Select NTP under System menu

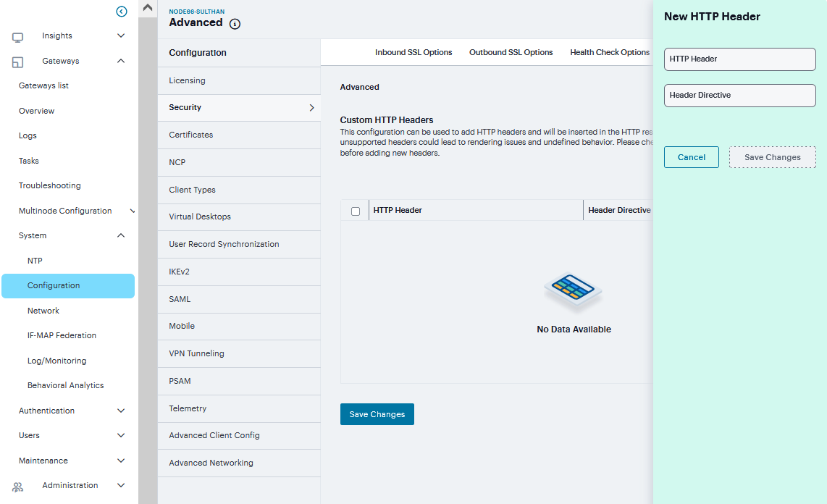[35, 261]
